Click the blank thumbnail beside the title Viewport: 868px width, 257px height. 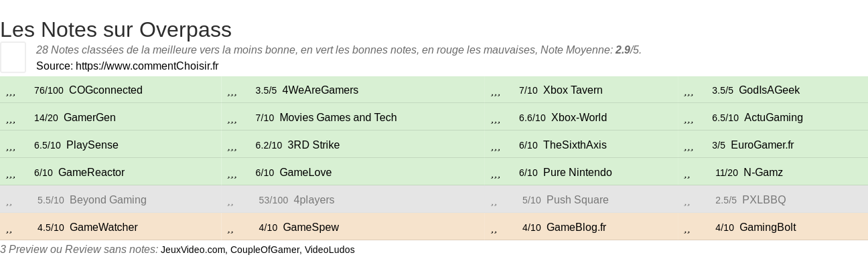[13, 57]
